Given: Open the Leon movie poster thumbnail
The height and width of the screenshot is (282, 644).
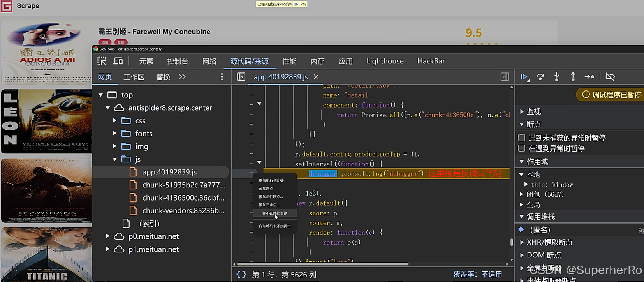Looking at the screenshot, I should point(46,122).
